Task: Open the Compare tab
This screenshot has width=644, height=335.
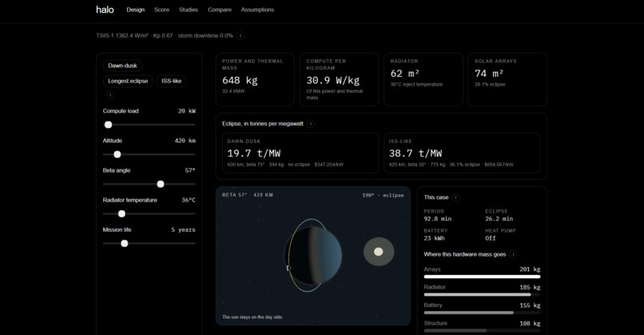Action: pyautogui.click(x=220, y=10)
